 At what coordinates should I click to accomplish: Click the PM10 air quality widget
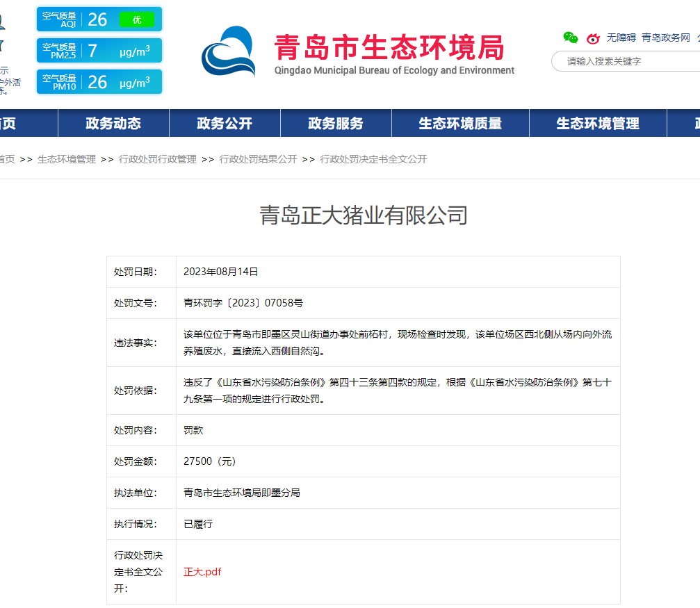(99, 82)
